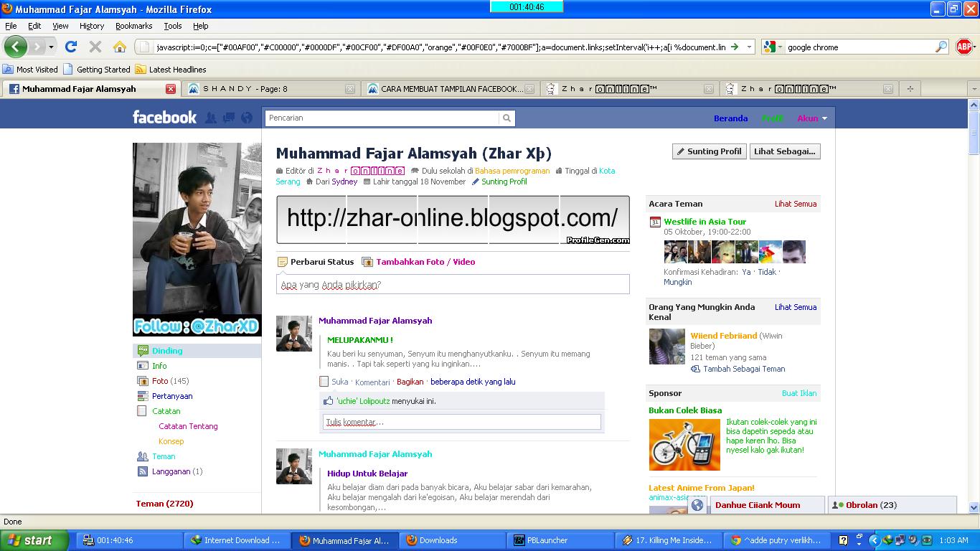The image size is (980, 551).
Task: Click the Langganan RSS icon
Action: [x=142, y=471]
